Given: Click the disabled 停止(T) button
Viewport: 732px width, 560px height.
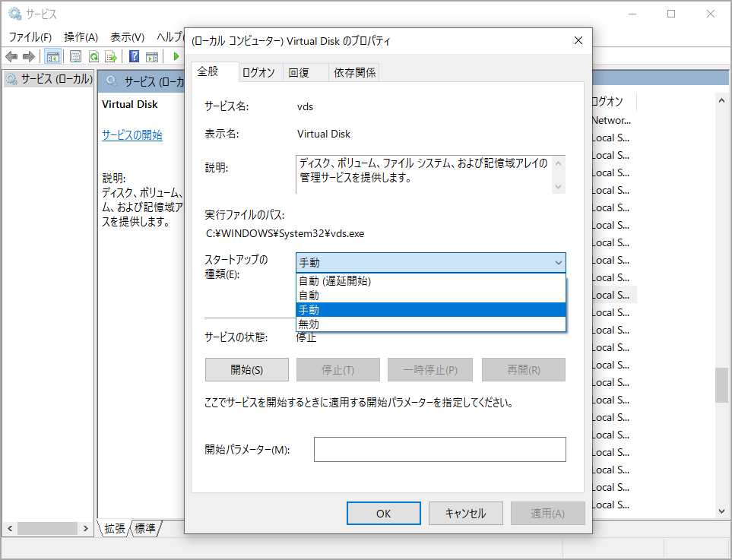Looking at the screenshot, I should tap(338, 369).
